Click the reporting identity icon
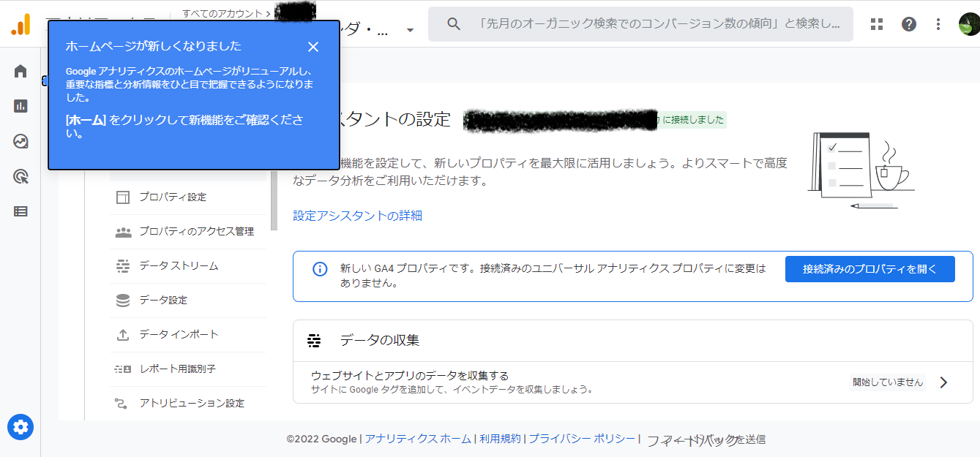Viewport: 980px width, 457px height. [x=123, y=369]
